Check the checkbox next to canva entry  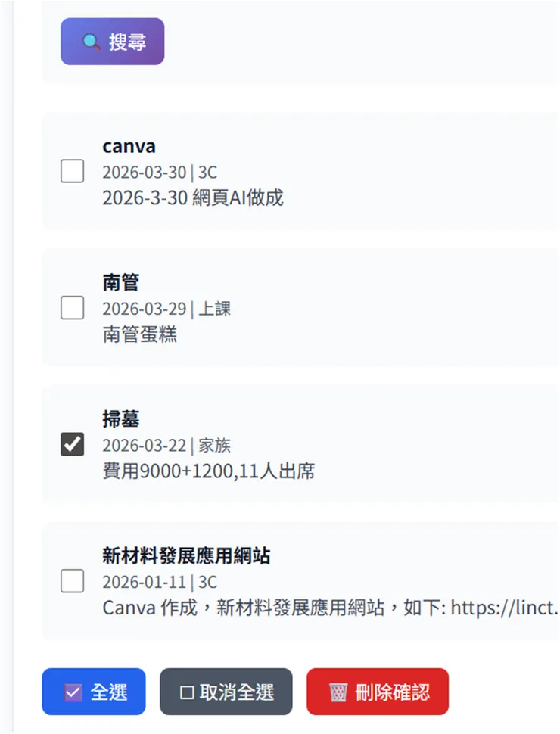pyautogui.click(x=72, y=172)
